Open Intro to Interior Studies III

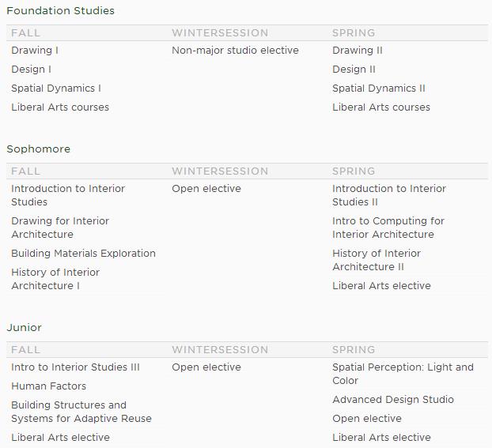[75, 367]
